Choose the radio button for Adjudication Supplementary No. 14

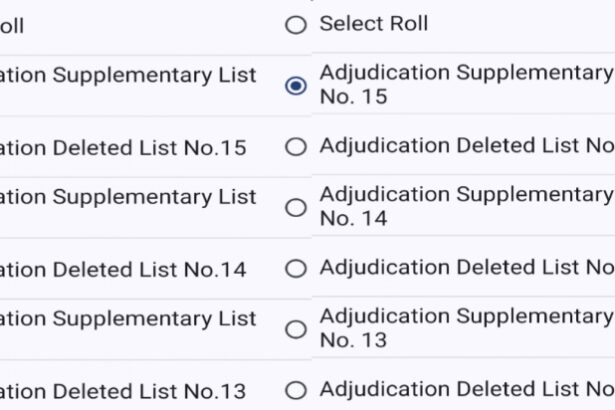click(295, 208)
